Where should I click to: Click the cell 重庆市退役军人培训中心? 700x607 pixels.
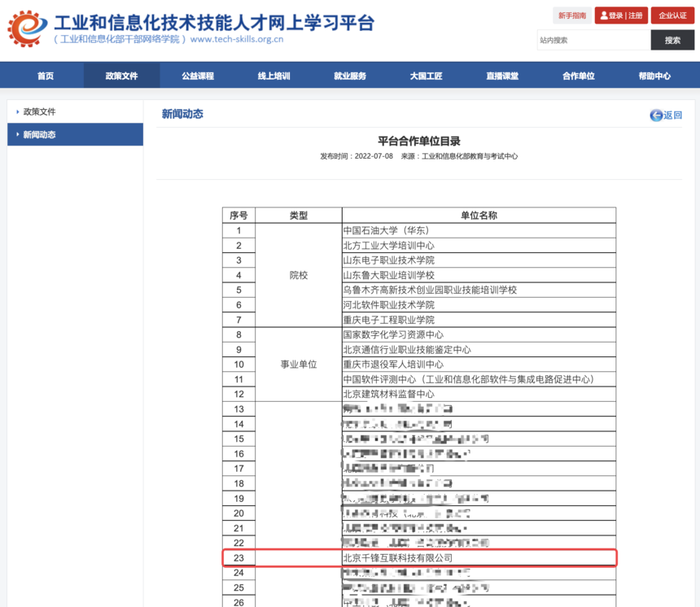pyautogui.click(x=479, y=365)
